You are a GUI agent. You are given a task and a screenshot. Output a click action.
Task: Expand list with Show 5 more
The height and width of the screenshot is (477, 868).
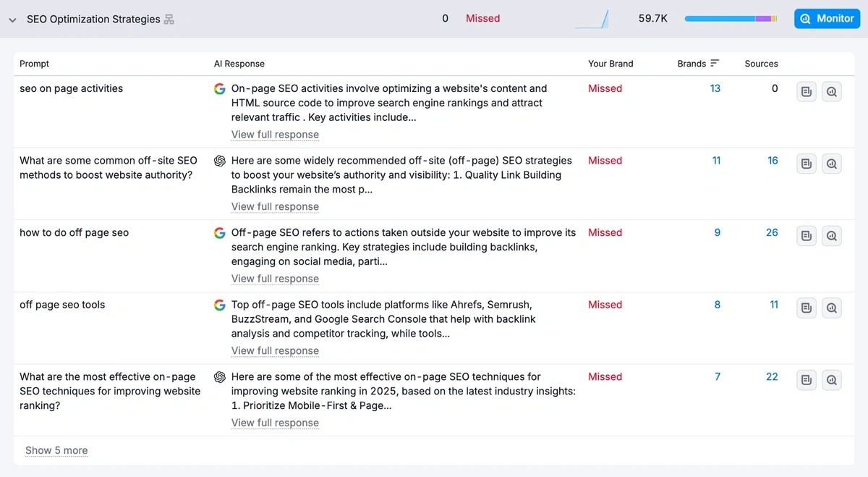[x=56, y=450]
